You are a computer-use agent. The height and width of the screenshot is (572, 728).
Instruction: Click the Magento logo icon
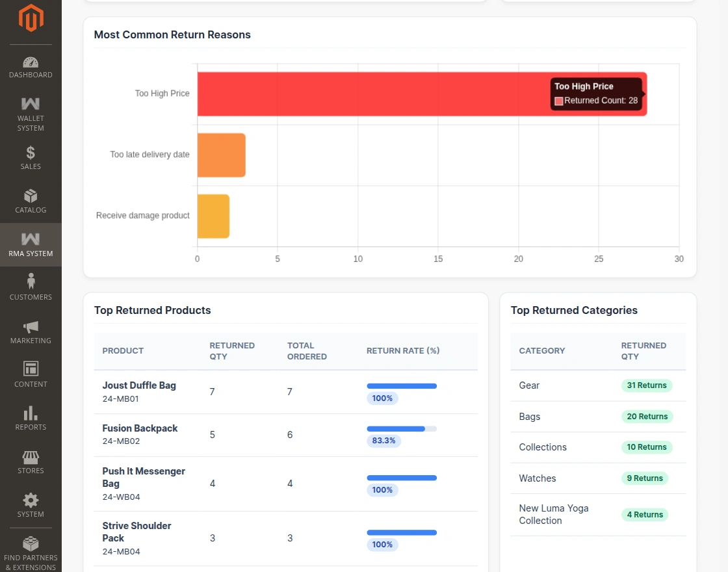(x=31, y=18)
